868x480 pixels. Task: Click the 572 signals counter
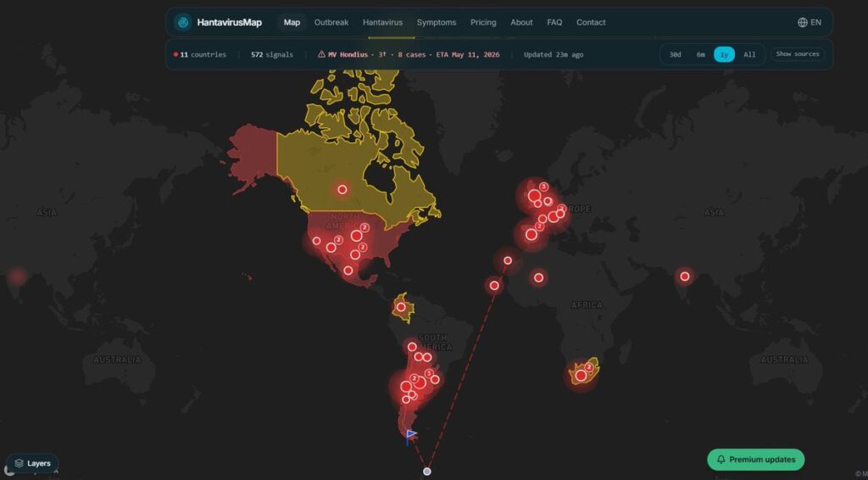coord(272,54)
